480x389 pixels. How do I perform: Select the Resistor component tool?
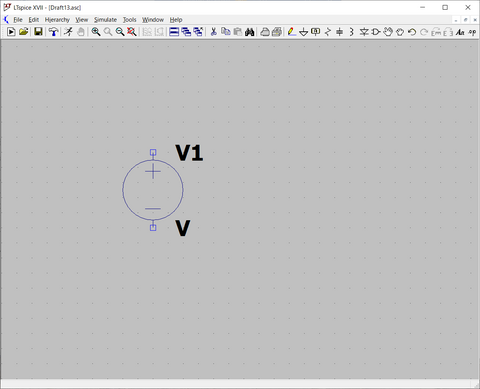(328, 32)
